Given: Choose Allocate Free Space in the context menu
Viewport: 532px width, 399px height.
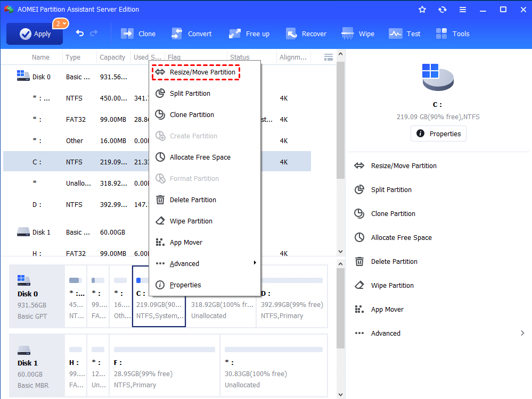Looking at the screenshot, I should pos(205,157).
